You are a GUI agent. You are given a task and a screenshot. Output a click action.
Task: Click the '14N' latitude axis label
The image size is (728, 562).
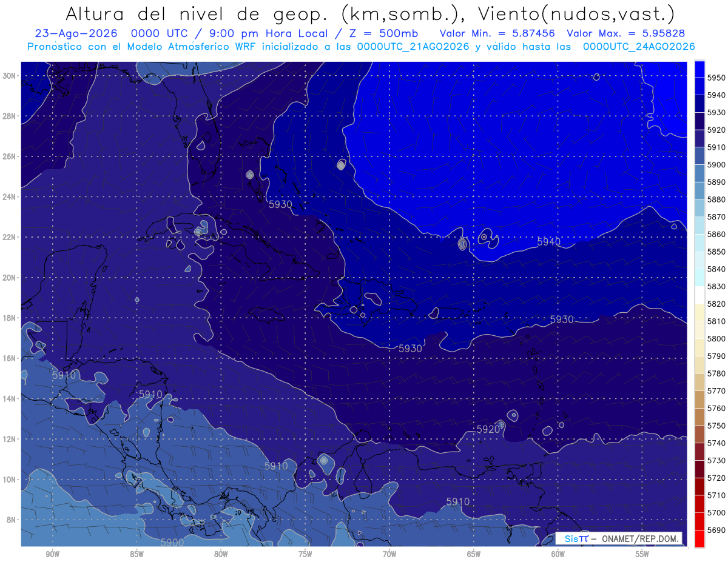pos(8,399)
